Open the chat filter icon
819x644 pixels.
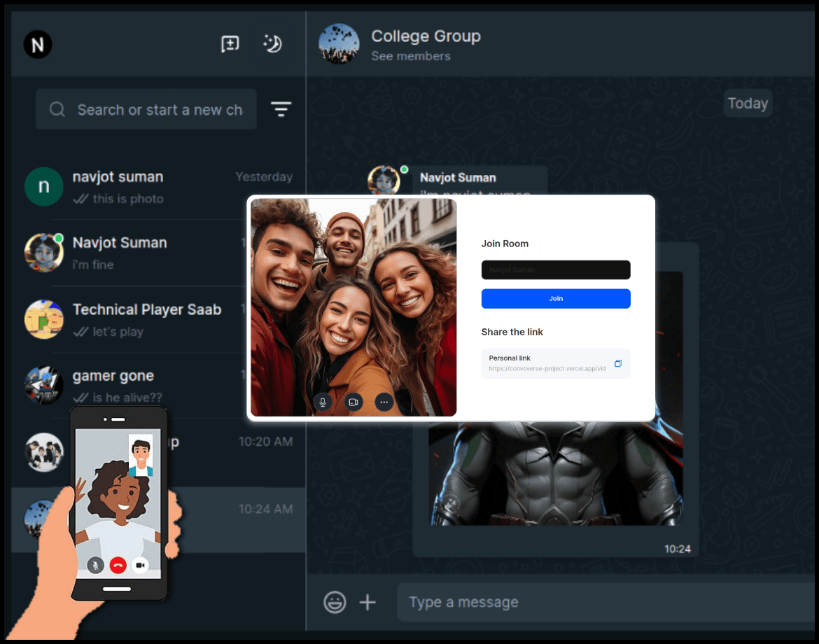coord(281,109)
